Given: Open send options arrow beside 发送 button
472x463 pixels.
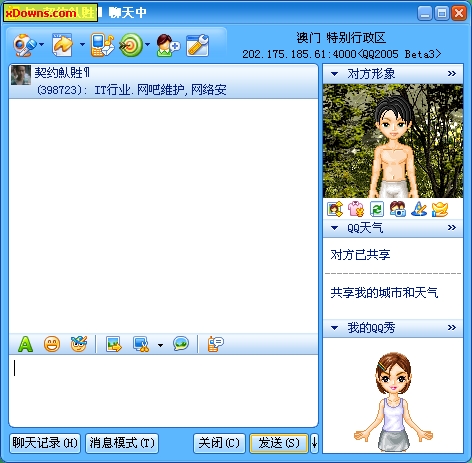Looking at the screenshot, I should point(314,443).
